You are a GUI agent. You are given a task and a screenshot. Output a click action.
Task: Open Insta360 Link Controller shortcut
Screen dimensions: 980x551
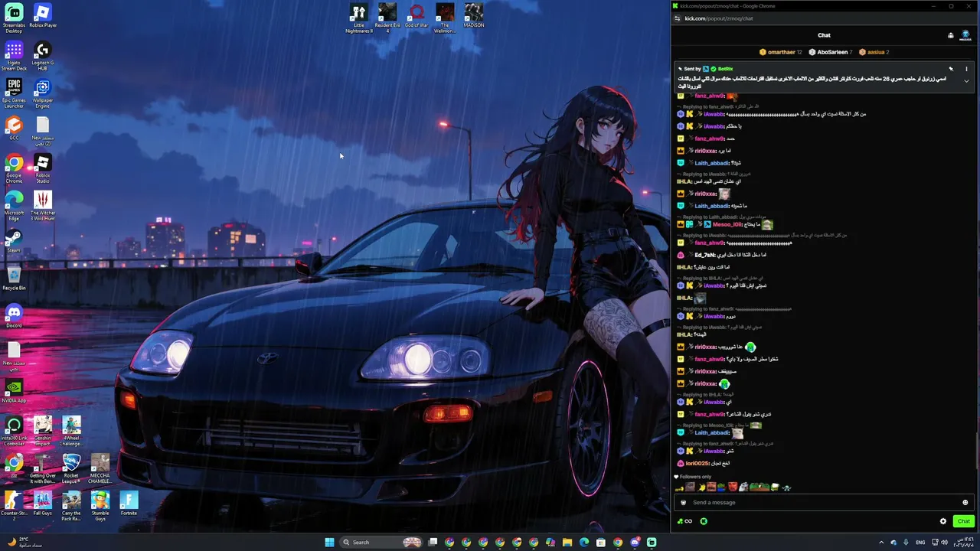pyautogui.click(x=14, y=431)
